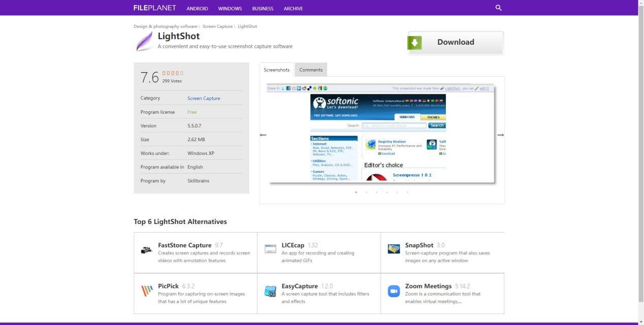Image resolution: width=644 pixels, height=325 pixels.
Task: Open the Zoom Meetings camera icon
Action: (394, 291)
